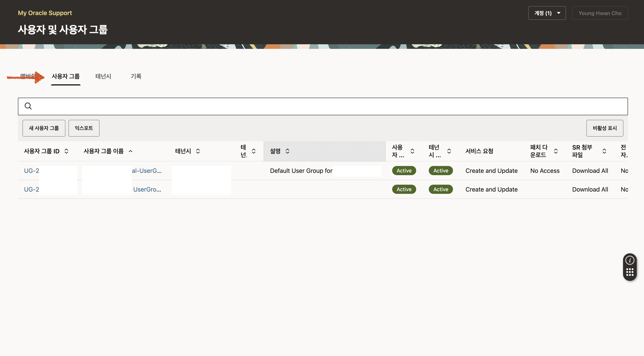The image size is (644, 356).
Task: Open the 계정 (1) dropdown
Action: [x=547, y=13]
